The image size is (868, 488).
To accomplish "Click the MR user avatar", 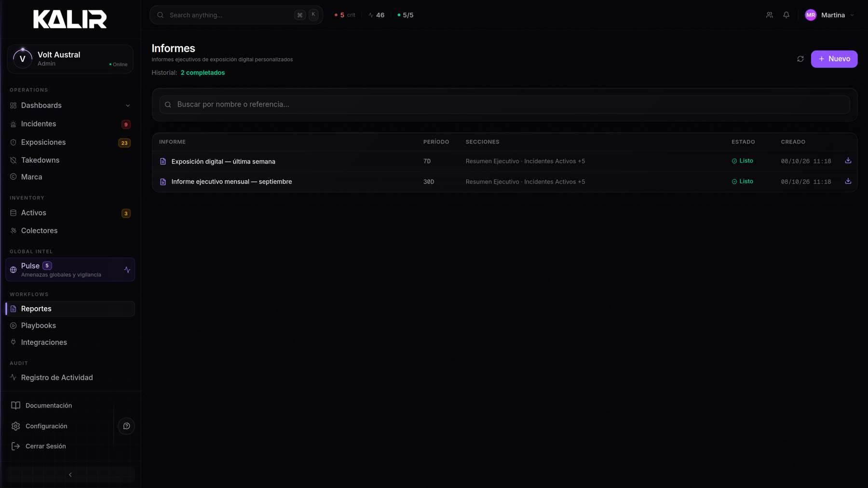I will coord(811,15).
